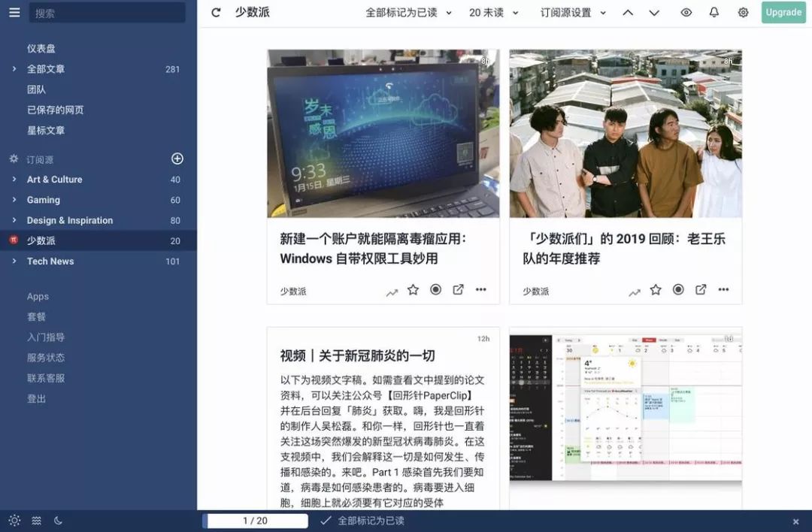Open Apps link in sidebar
This screenshot has height=532, width=812.
[38, 297]
